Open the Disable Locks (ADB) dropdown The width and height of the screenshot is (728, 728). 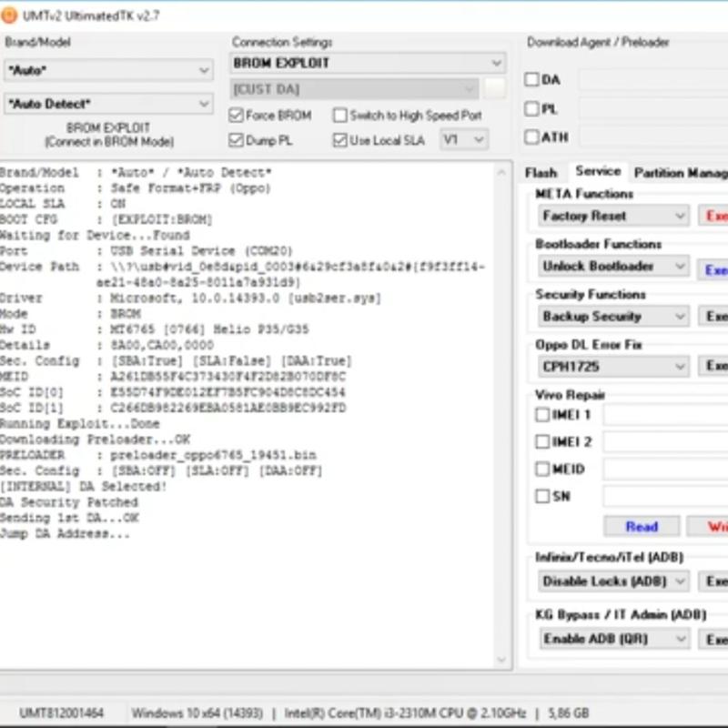[613, 581]
